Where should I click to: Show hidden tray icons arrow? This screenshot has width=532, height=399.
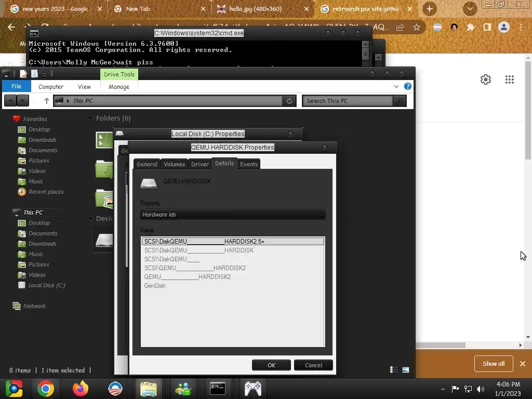pyautogui.click(x=443, y=389)
